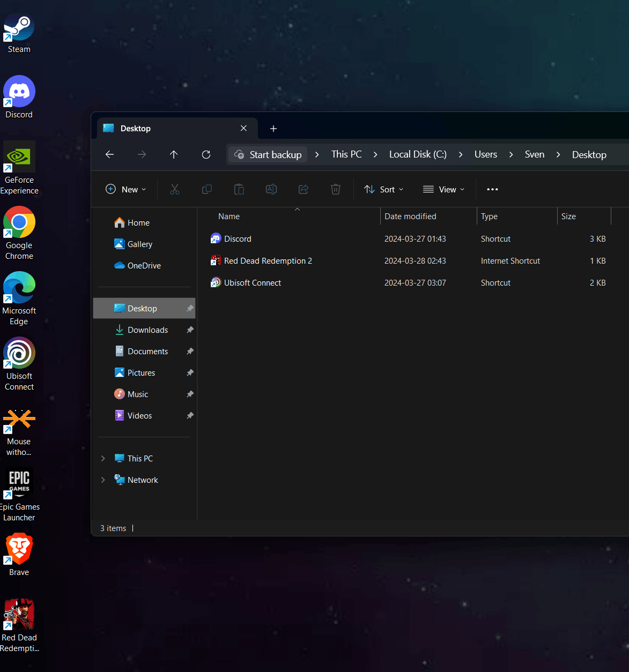The height and width of the screenshot is (672, 629).
Task: Click the Cut scissors icon
Action: pyautogui.click(x=175, y=189)
